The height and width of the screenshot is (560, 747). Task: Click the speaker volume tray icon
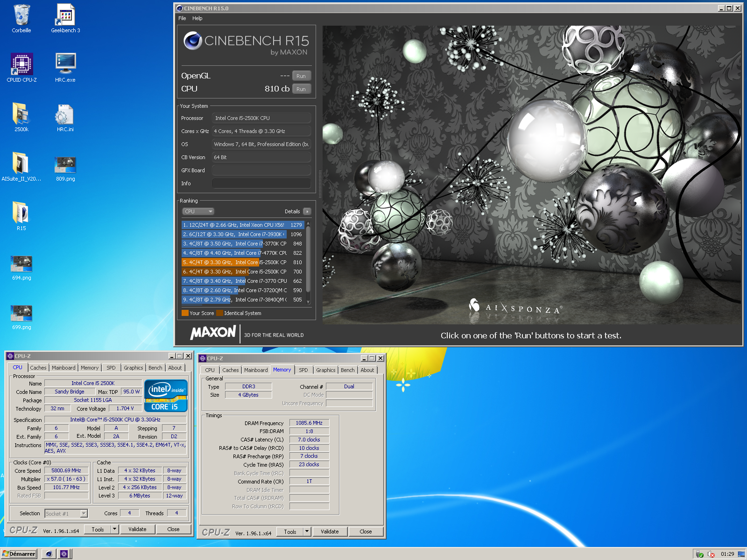pos(711,554)
